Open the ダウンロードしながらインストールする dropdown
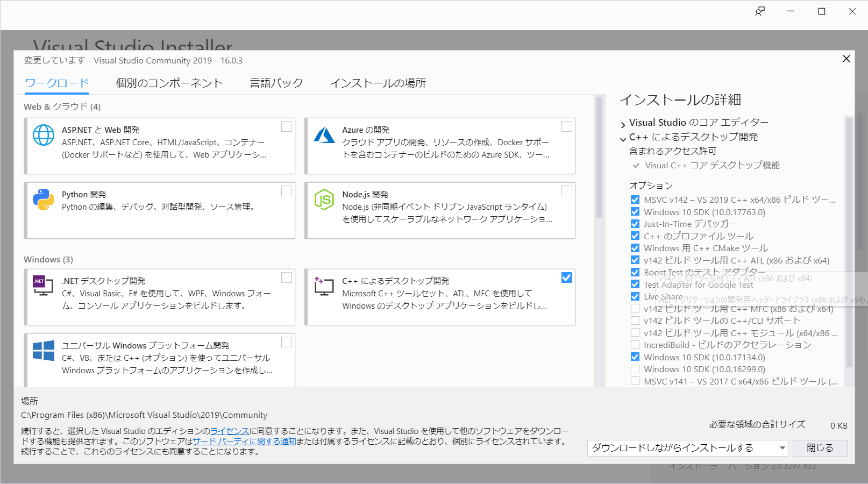 tap(688, 448)
